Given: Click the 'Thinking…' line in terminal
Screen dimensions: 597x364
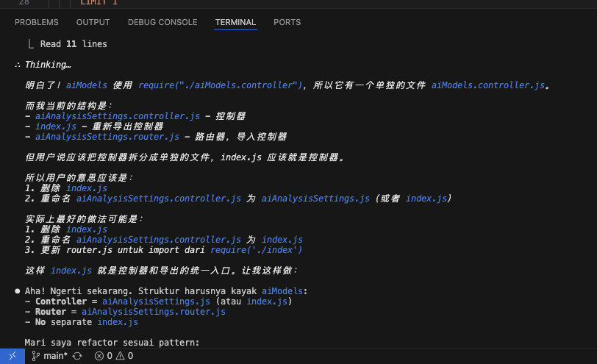Looking at the screenshot, I should click(48, 65).
